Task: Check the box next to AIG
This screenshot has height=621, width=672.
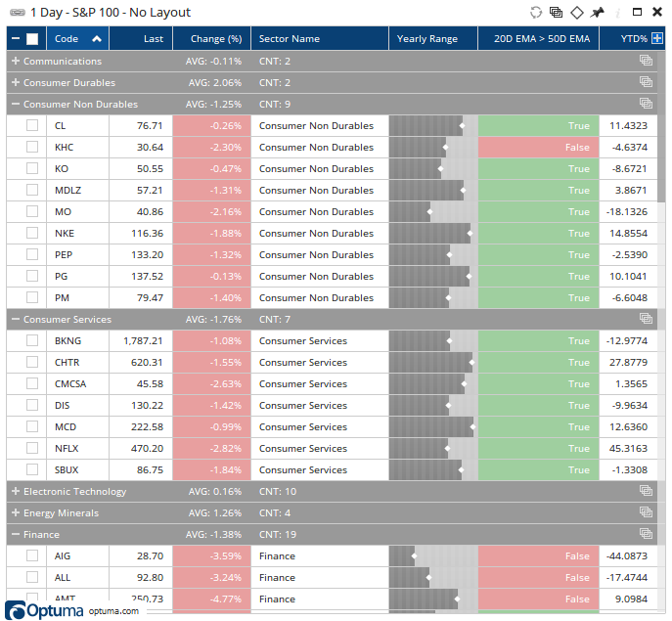Action: click(32, 555)
